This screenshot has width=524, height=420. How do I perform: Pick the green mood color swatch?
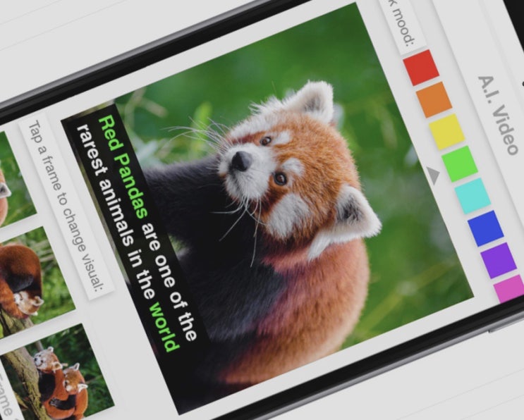[x=460, y=164]
